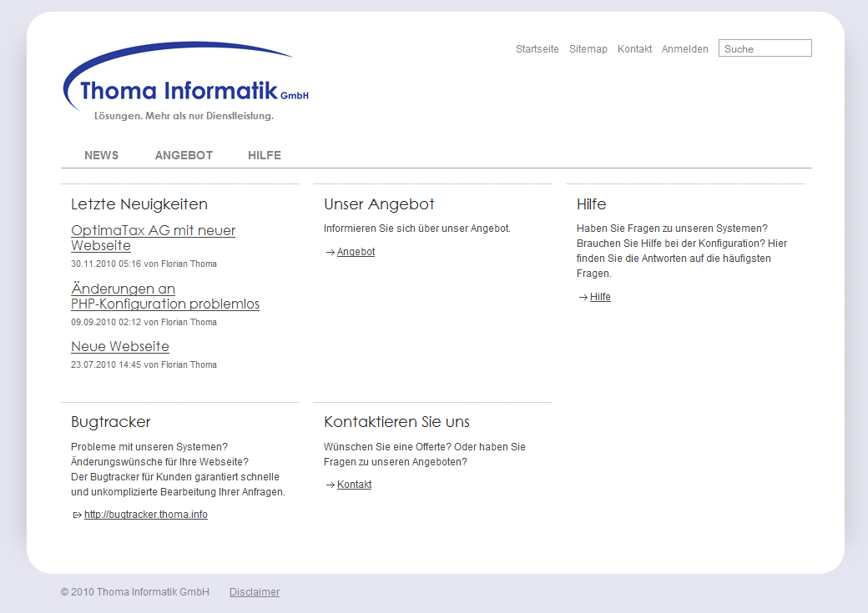This screenshot has height=613, width=868.
Task: Visit the bugtracker.thoma.info link
Action: click(x=146, y=515)
